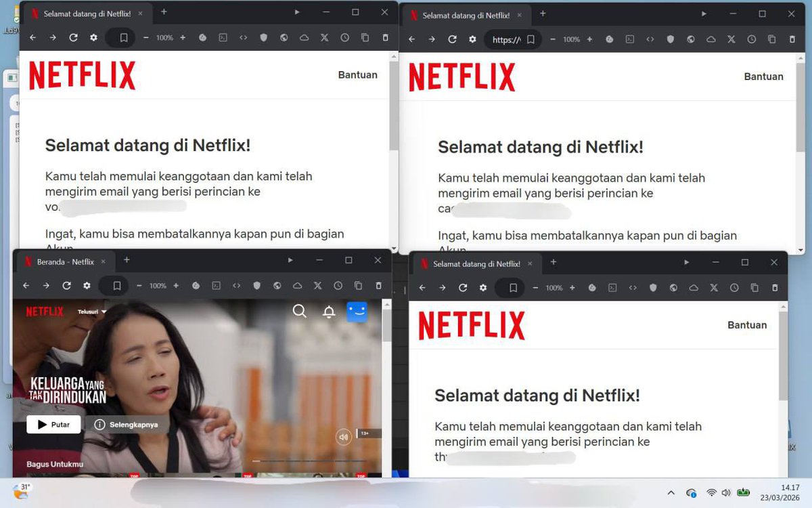Reload page in the 'ca' email window
The image size is (812, 508).
[x=452, y=39]
